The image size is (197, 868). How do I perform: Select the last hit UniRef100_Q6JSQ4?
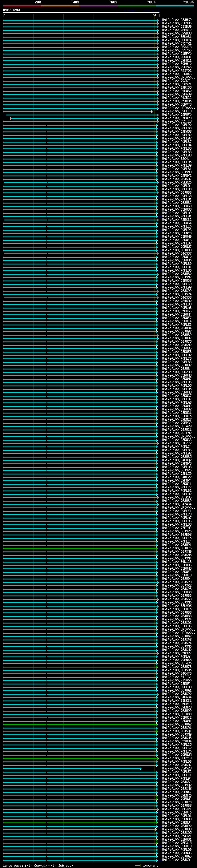tap(177, 860)
